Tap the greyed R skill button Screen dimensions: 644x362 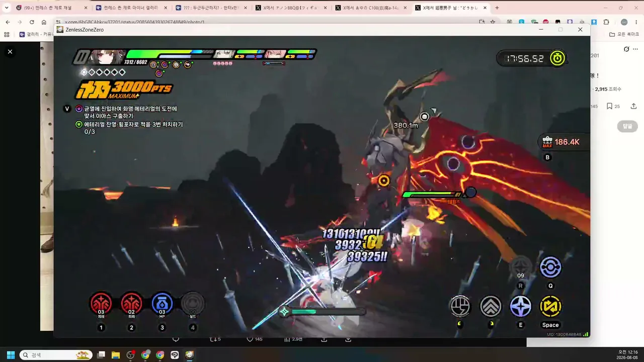click(x=521, y=267)
